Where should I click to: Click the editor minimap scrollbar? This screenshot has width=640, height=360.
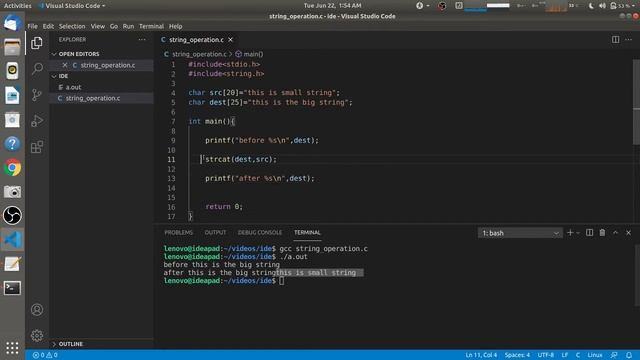pos(636,102)
